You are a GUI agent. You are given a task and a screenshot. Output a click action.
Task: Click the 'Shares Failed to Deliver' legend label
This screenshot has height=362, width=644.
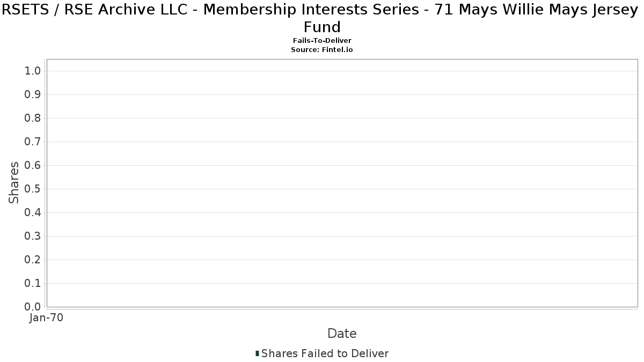point(325,353)
